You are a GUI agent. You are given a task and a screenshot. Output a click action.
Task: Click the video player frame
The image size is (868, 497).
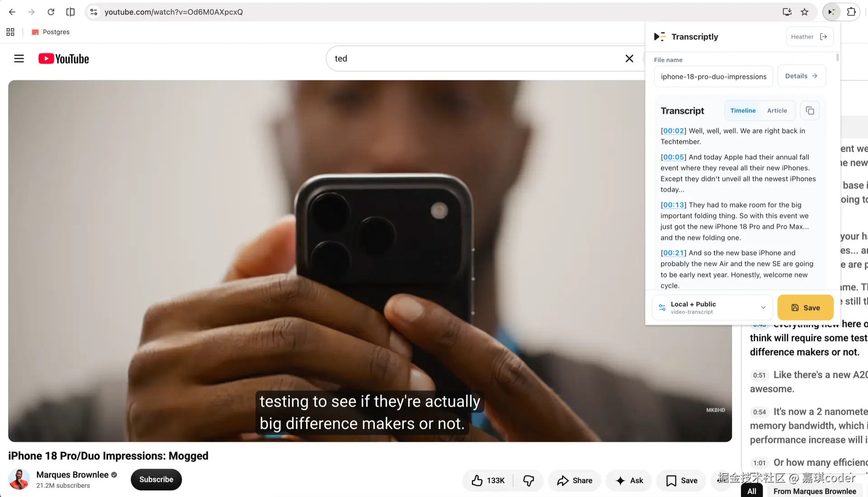370,261
